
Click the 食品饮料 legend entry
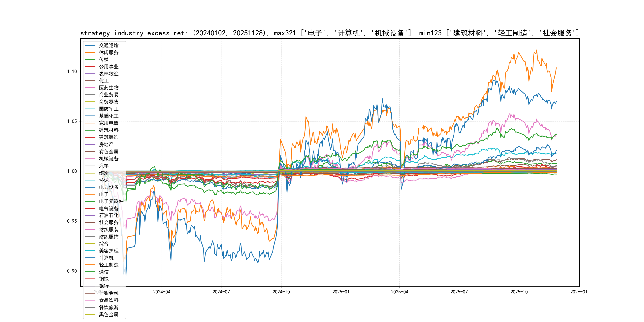pos(109,300)
